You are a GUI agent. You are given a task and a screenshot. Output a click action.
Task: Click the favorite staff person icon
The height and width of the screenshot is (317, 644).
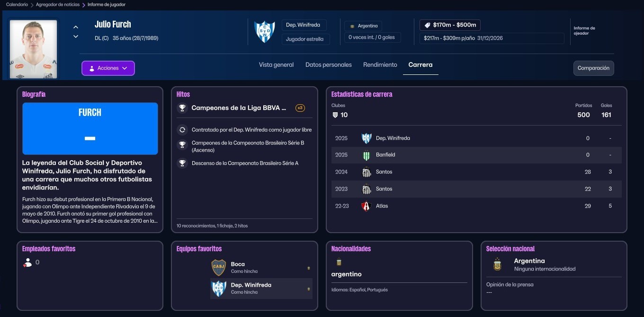[27, 263]
